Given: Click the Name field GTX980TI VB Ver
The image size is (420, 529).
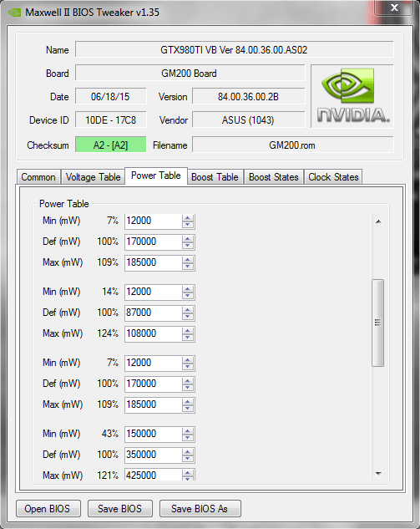Looking at the screenshot, I should click(235, 49).
